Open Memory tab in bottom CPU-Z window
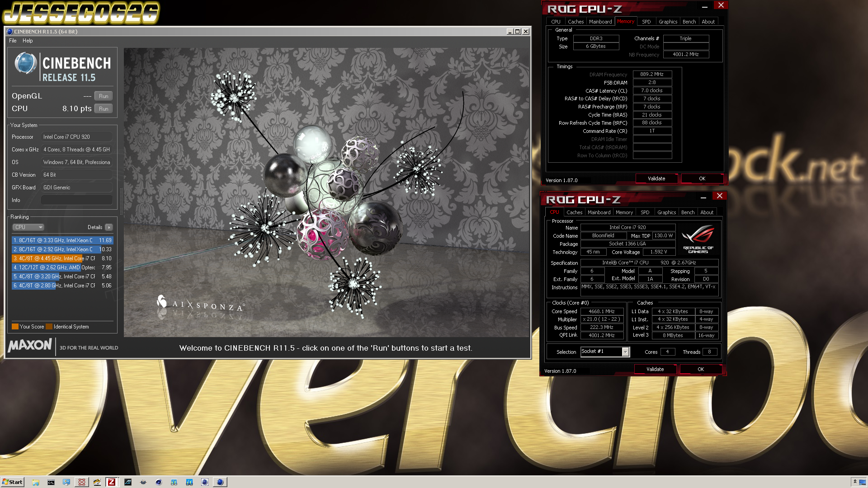The height and width of the screenshot is (488, 868). coord(624,212)
